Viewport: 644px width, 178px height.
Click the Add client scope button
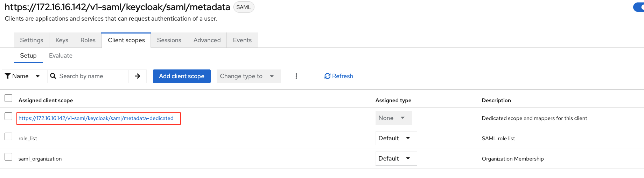pos(182,76)
